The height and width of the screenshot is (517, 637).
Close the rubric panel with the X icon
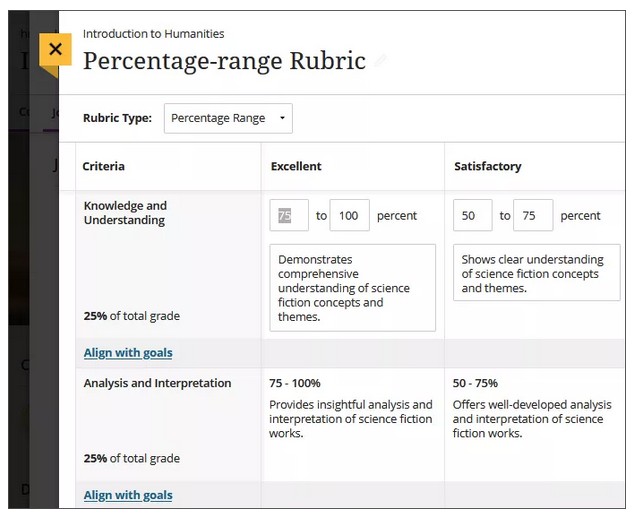(55, 49)
